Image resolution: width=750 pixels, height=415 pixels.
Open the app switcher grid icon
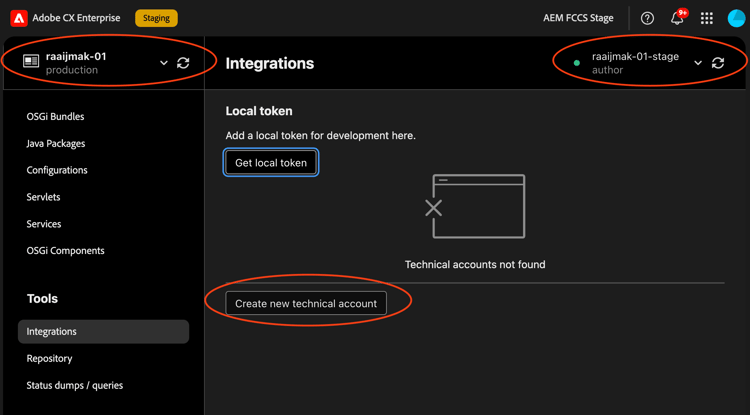[x=706, y=18]
